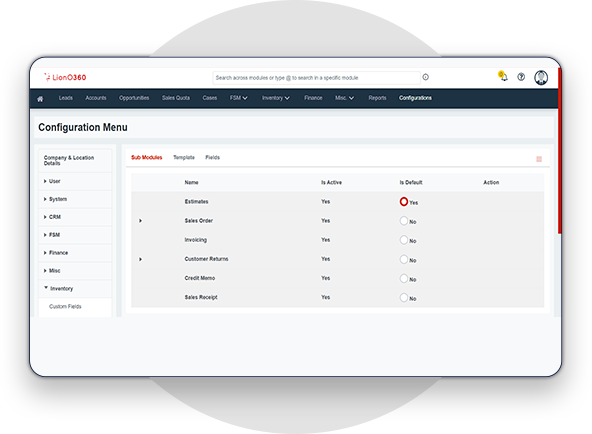Click the Is Active column header

[x=331, y=183]
